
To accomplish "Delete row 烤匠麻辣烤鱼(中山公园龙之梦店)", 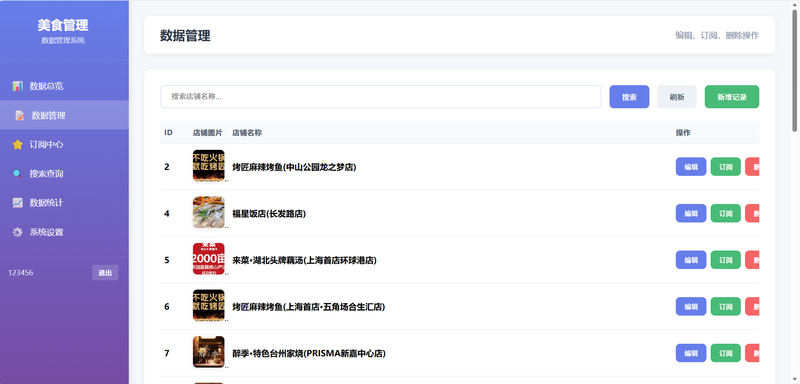I will pos(753,167).
